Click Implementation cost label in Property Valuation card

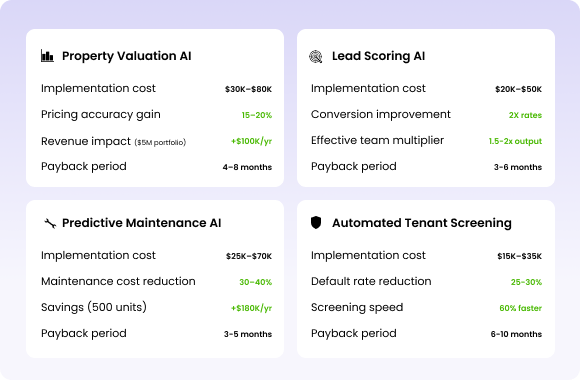tap(98, 88)
